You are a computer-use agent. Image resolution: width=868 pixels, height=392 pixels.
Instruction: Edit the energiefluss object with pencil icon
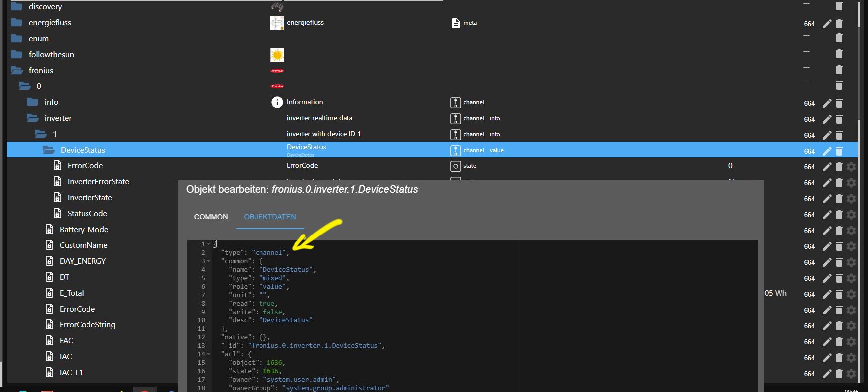(x=827, y=24)
